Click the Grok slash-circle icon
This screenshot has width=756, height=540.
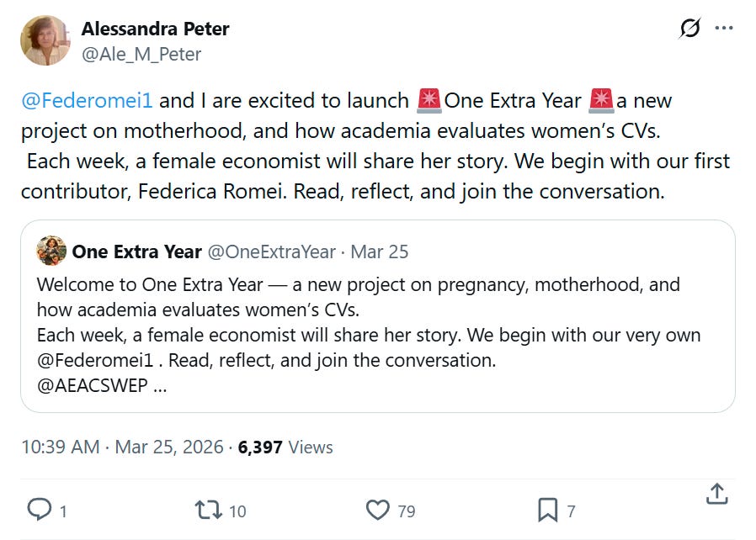click(689, 29)
